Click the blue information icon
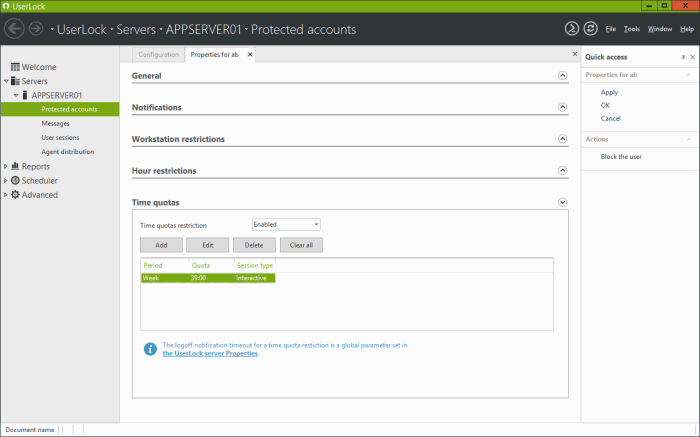Viewport: 700px width, 437px height. pos(150,349)
